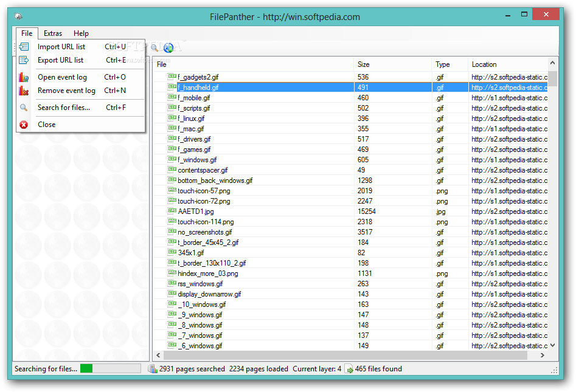This screenshot has height=392, width=576.
Task: Choose Remove event log menu entry
Action: (81, 91)
